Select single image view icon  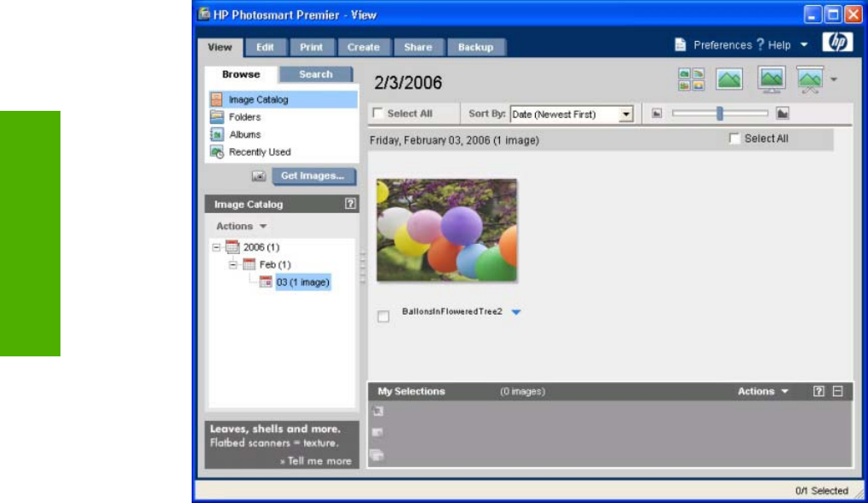729,79
